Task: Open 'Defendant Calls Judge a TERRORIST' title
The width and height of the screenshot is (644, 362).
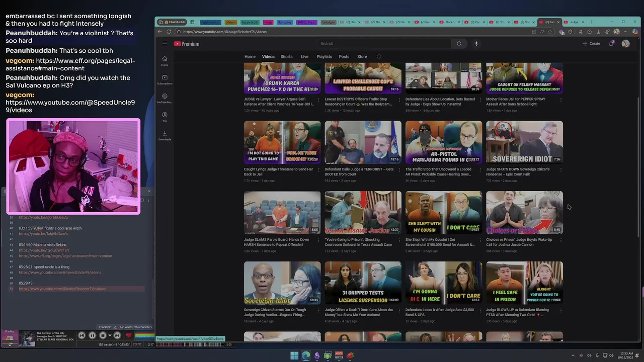Action: tap(359, 172)
